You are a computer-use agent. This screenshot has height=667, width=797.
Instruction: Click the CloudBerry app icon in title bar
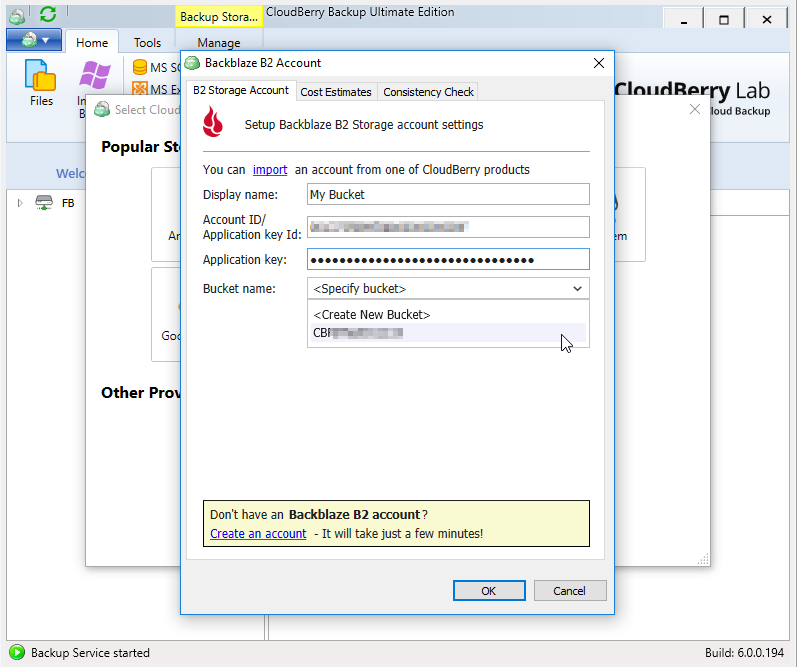tap(17, 16)
